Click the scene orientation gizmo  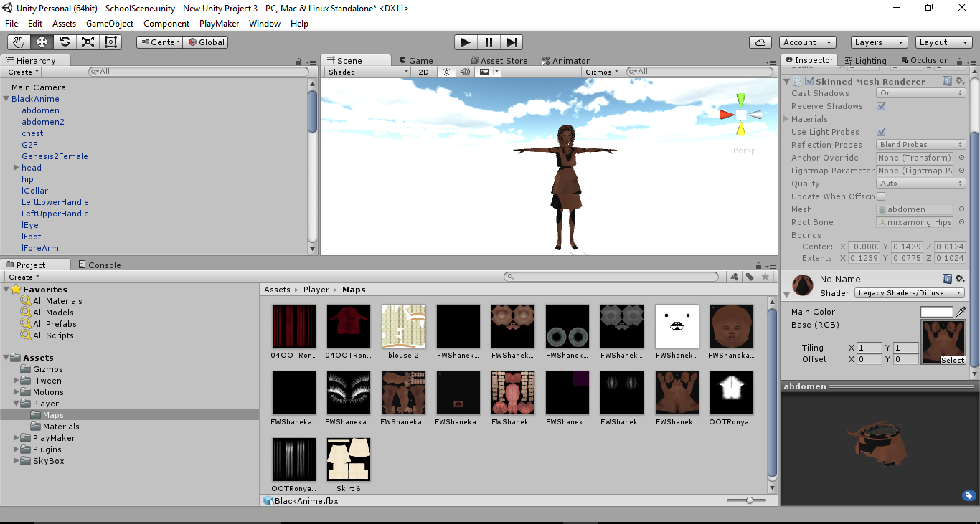pyautogui.click(x=741, y=114)
